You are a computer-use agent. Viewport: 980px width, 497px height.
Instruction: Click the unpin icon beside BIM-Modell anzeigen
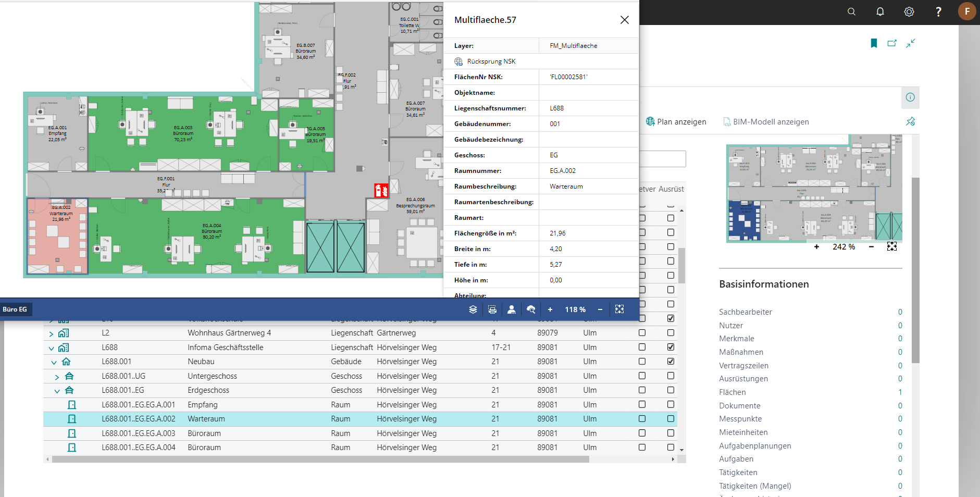(910, 121)
